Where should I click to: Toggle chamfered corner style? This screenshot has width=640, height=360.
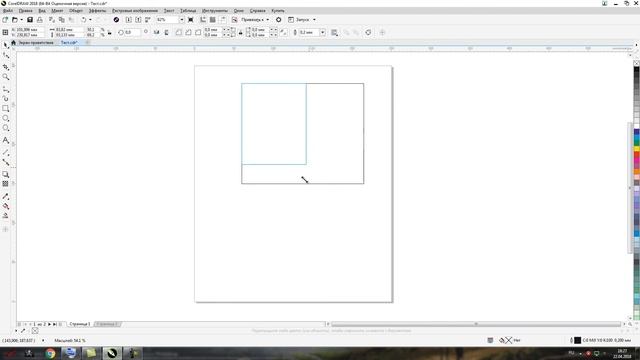coord(198,32)
